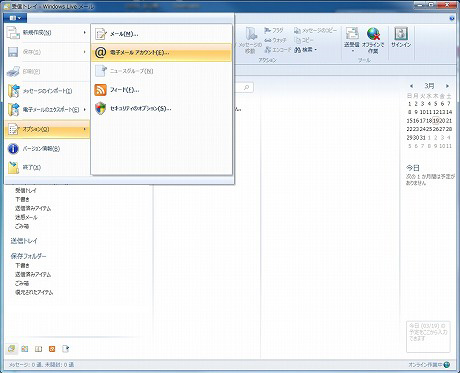Screen dimensions: 460x373
Task: Select the 15th in the calendar
Action: (409, 121)
